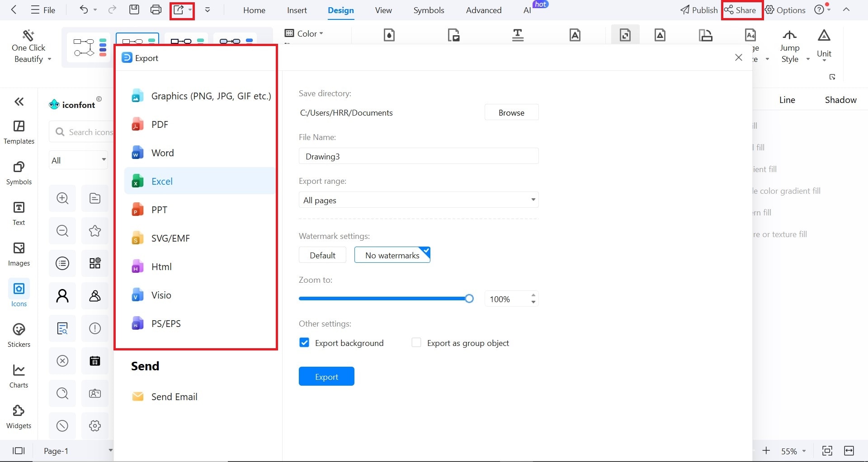The image size is (868, 462).
Task: Click the Export icon in the quick toolbar
Action: coord(179,9)
